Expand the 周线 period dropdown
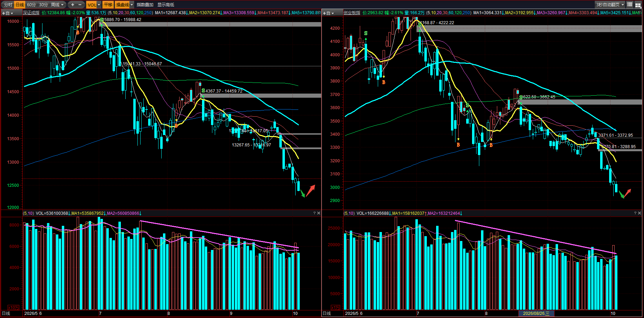This screenshot has width=644, height=318. 57,4
